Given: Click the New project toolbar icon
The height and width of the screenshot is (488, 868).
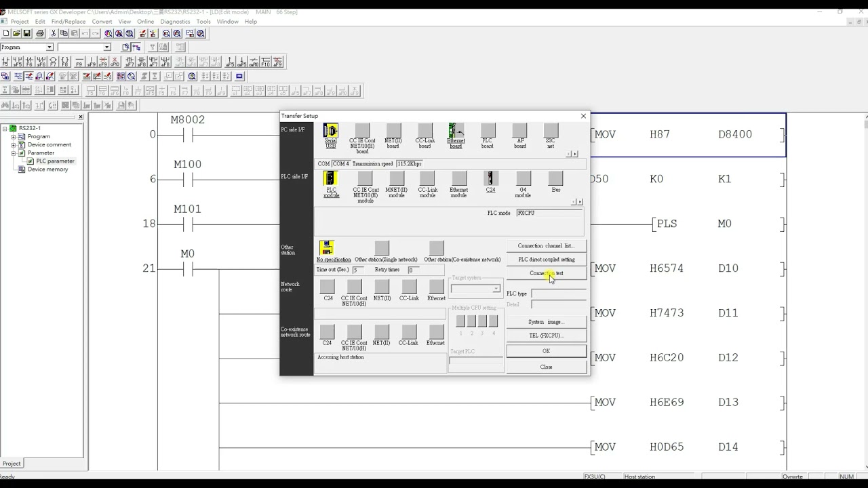Looking at the screenshot, I should tap(6, 33).
